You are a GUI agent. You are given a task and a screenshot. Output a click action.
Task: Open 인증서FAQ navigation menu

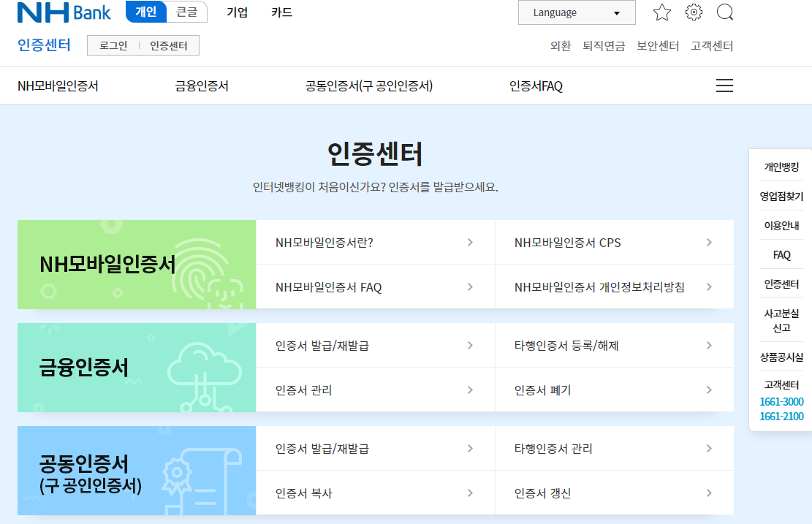click(x=536, y=86)
